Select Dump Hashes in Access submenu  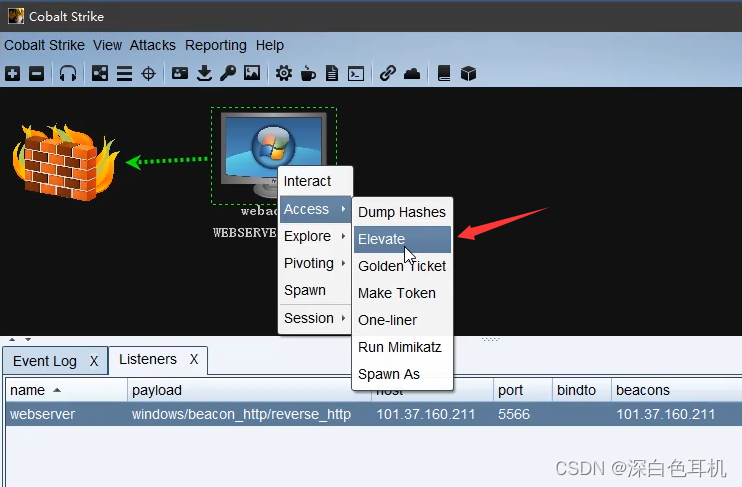(402, 212)
